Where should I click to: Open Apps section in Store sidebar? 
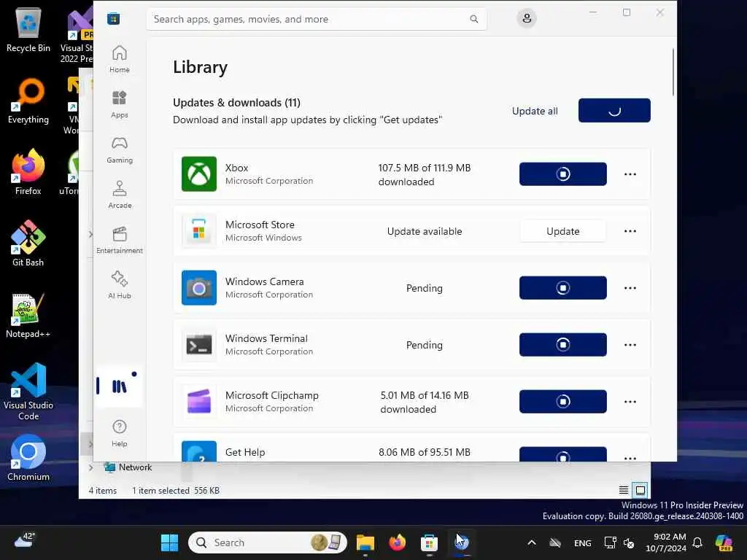pyautogui.click(x=119, y=104)
